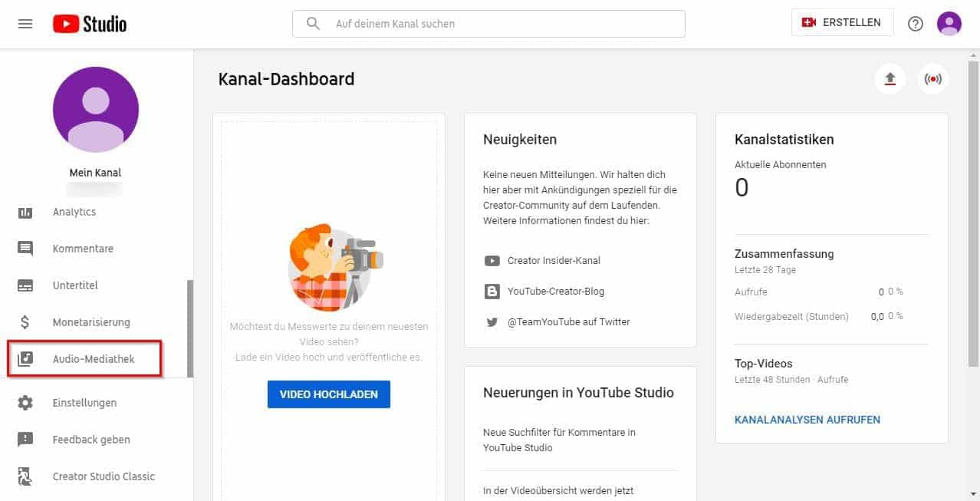Image resolution: width=980 pixels, height=501 pixels.
Task: Click the Twitter bird icon
Action: pyautogui.click(x=492, y=322)
